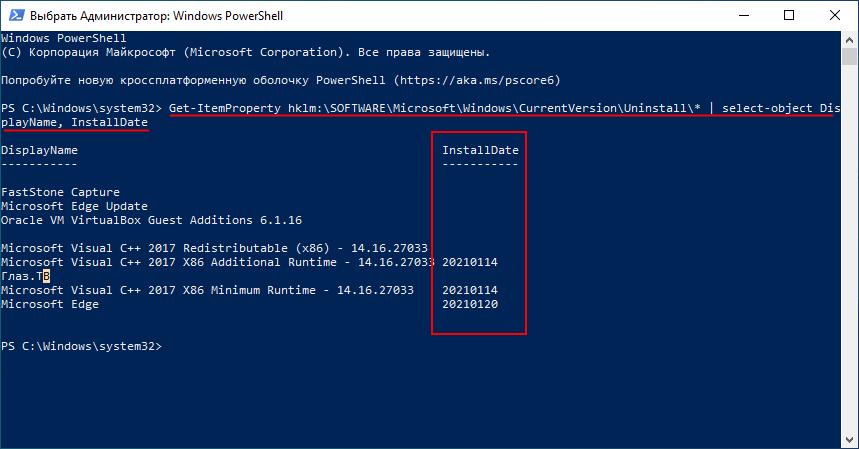Click the vertical scrollbar thumb
This screenshot has height=449, width=859.
849,56
